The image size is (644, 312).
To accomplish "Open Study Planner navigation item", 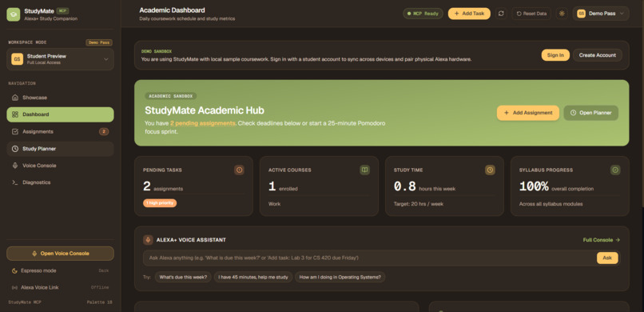I will pos(60,148).
